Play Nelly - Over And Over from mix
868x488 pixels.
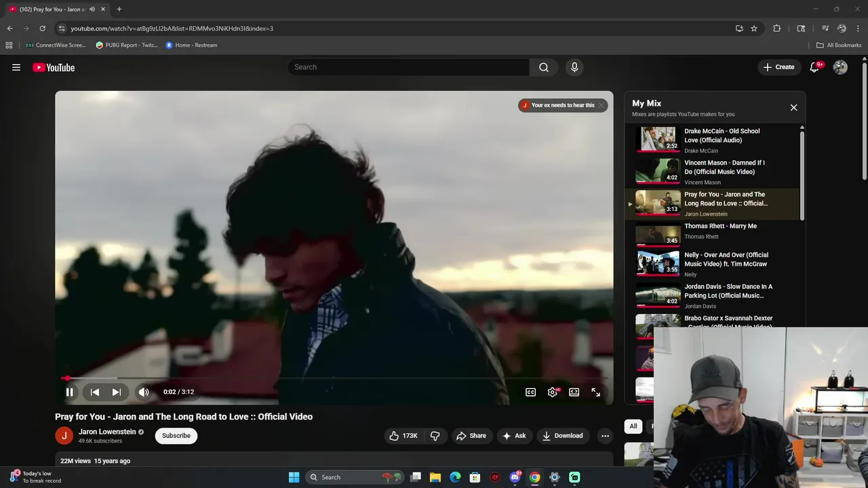click(713, 264)
